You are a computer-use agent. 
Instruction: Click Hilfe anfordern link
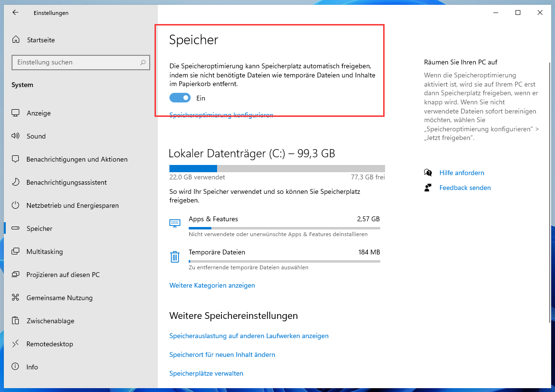click(462, 173)
